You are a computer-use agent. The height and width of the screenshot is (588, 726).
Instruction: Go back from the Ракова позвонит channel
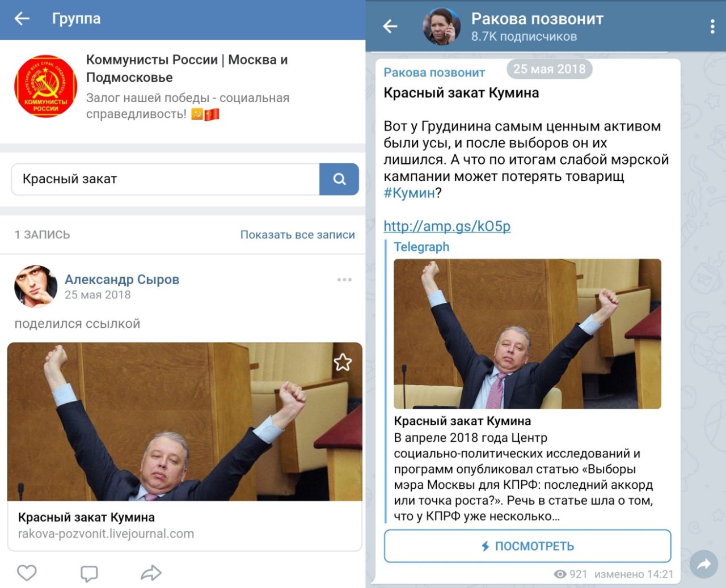click(x=390, y=26)
